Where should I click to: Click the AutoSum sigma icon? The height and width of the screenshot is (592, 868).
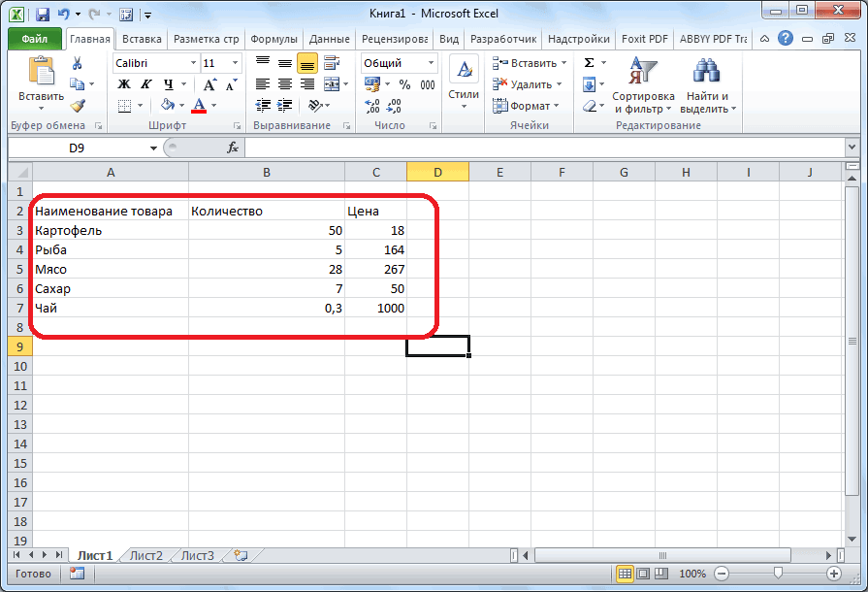[589, 63]
